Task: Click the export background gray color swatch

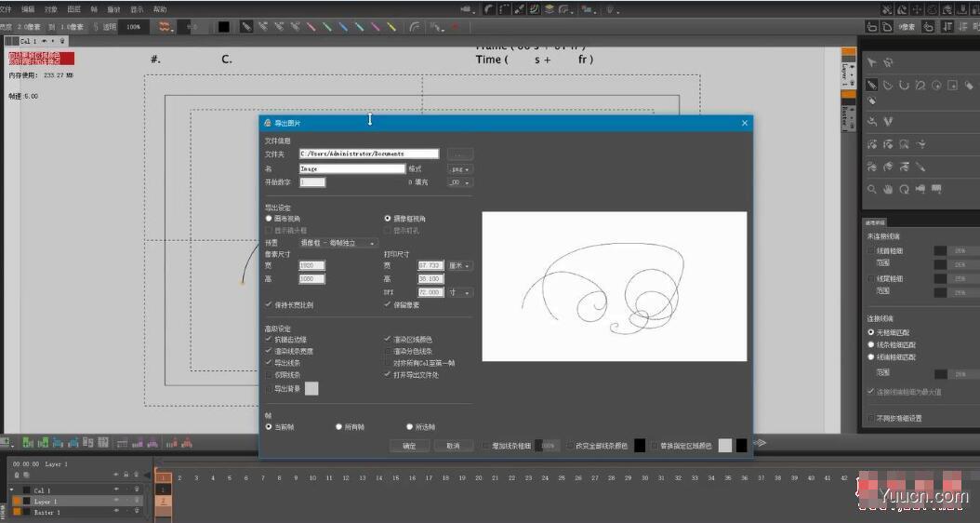Action: (311, 388)
